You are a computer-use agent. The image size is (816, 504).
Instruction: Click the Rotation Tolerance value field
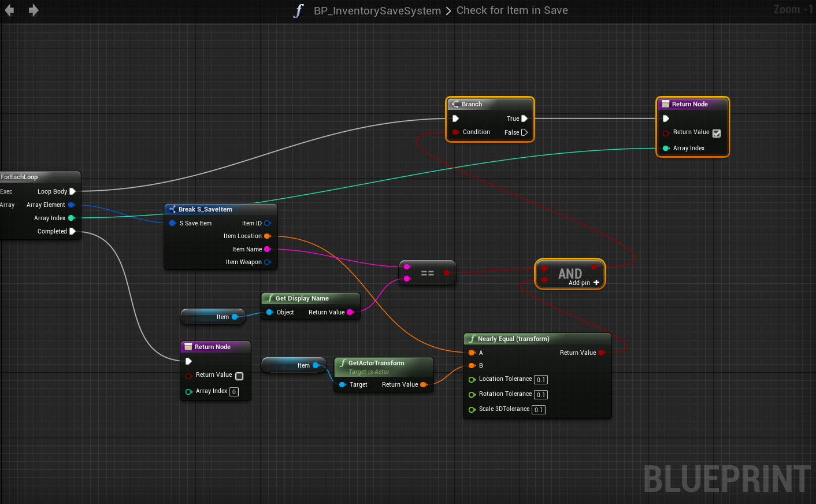click(540, 395)
